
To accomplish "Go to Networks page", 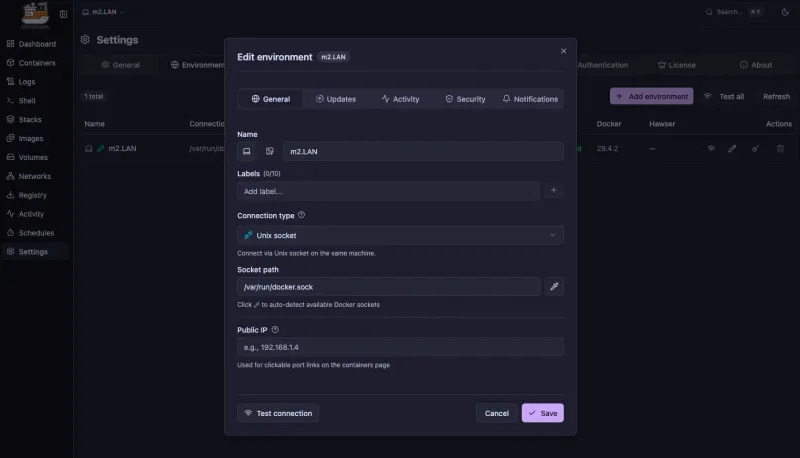I will pyautogui.click(x=29, y=176).
